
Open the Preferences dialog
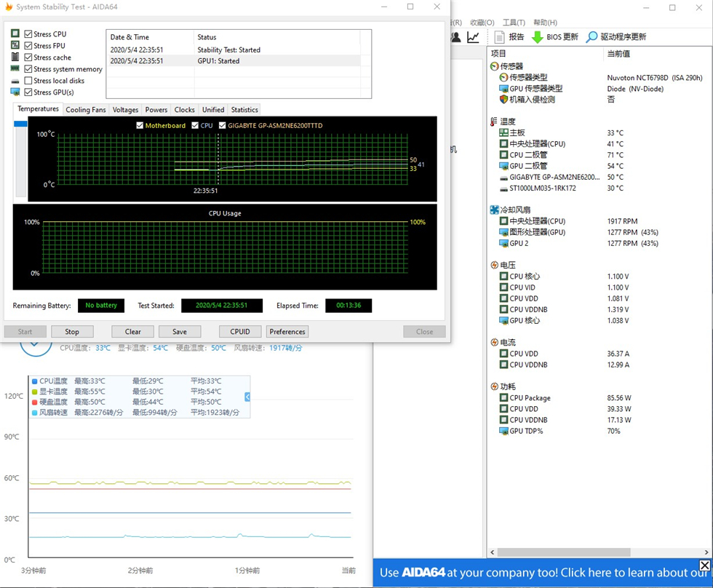(287, 332)
